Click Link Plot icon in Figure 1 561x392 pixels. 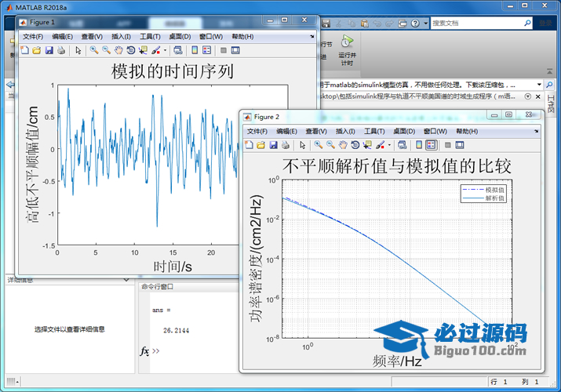point(178,50)
